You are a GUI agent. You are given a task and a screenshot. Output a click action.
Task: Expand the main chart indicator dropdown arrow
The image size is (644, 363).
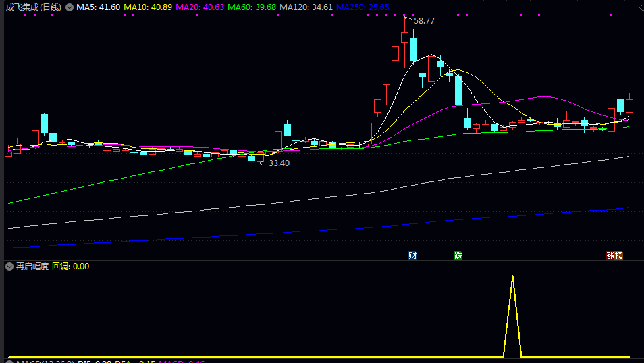pyautogui.click(x=69, y=7)
